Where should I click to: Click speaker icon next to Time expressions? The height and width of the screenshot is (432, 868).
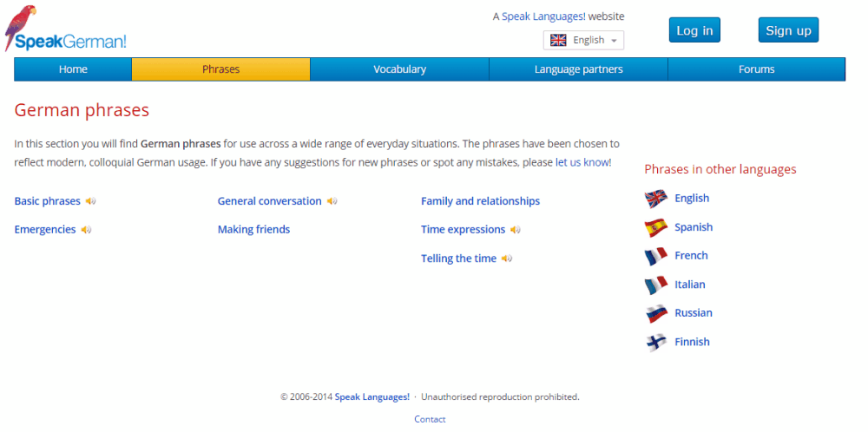tap(516, 230)
